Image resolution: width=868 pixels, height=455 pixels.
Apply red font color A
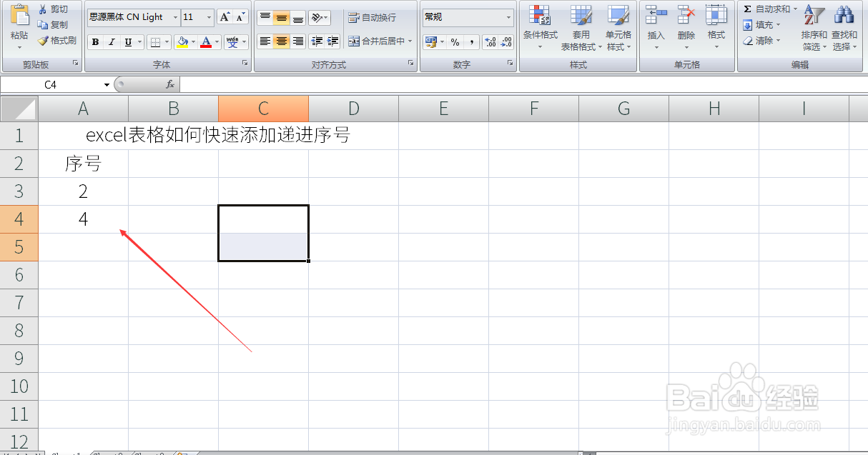(x=207, y=42)
